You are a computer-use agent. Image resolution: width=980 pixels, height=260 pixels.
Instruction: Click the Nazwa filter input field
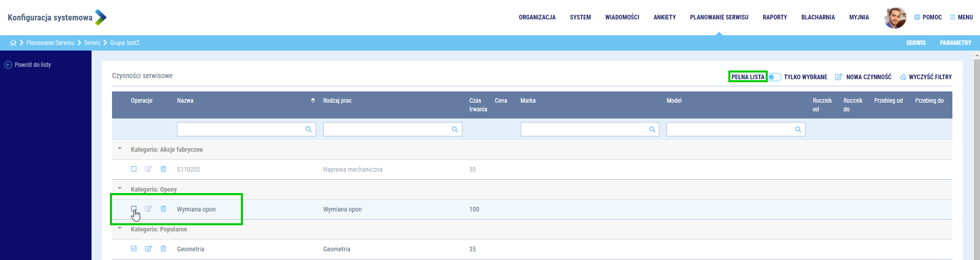[x=240, y=130]
